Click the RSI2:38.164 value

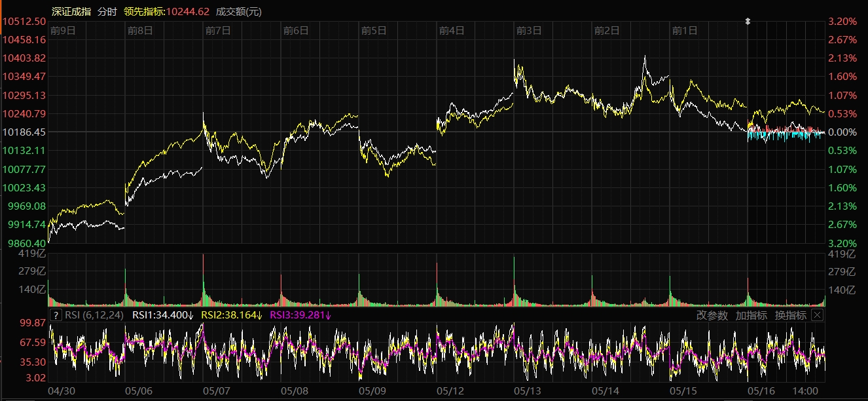(232, 315)
